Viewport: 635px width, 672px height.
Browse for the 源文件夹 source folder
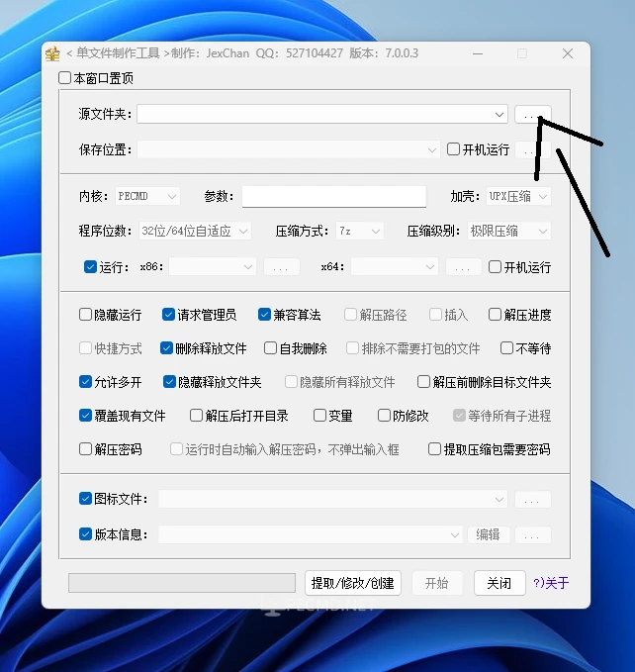coord(533,115)
